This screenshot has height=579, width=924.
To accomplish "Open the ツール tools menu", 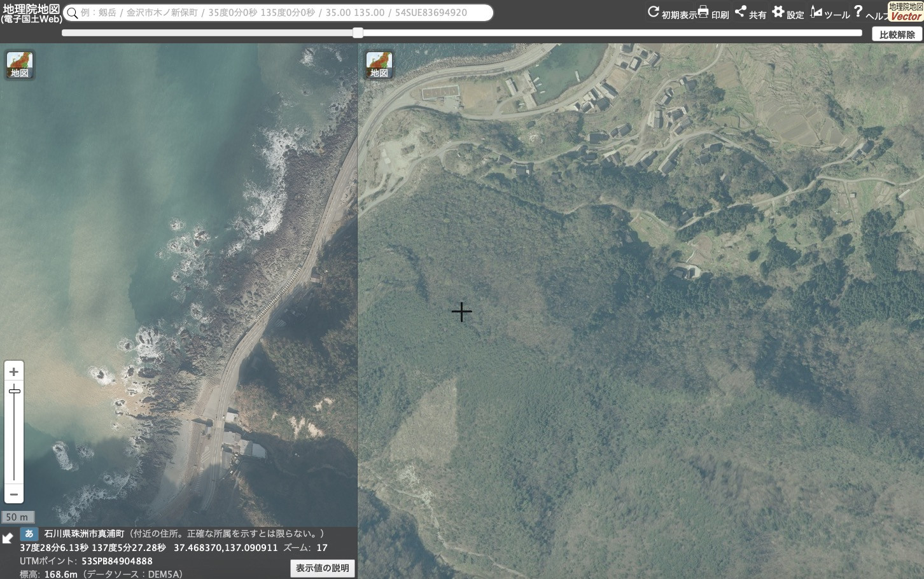I will pyautogui.click(x=830, y=13).
